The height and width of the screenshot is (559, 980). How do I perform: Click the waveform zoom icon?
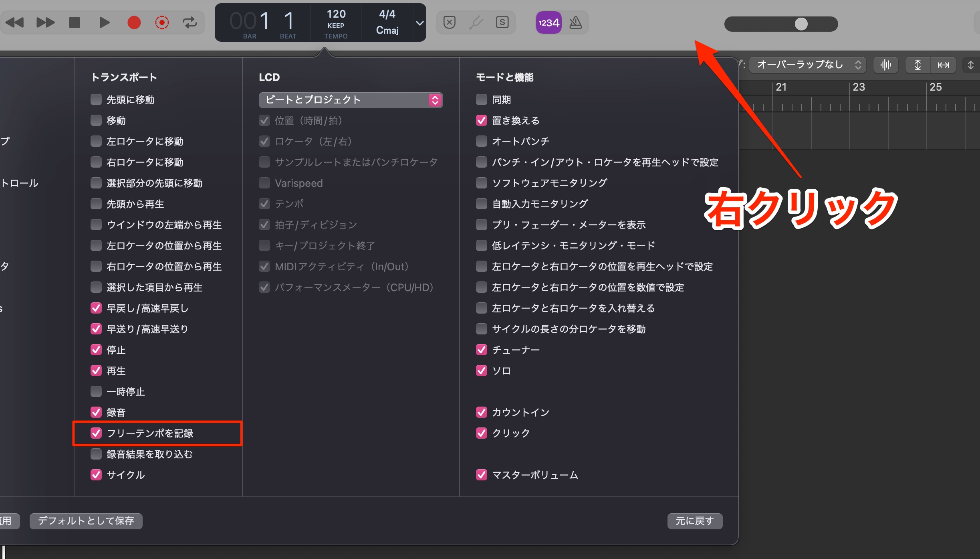pos(885,65)
